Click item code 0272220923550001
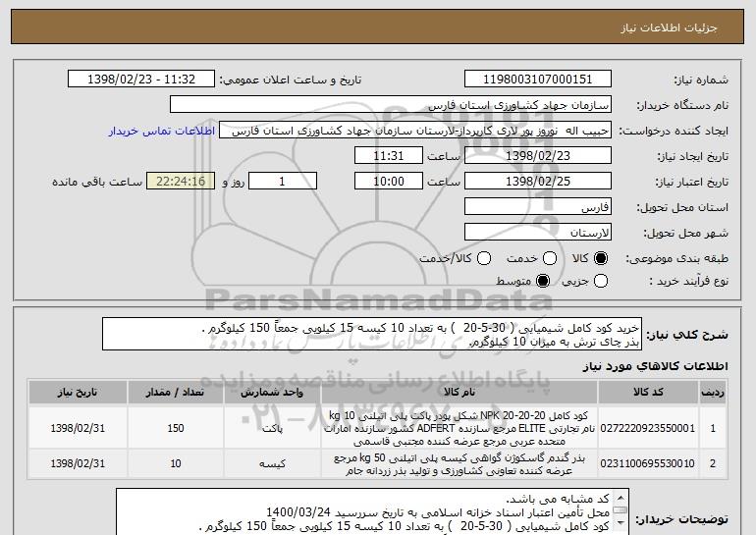 [x=648, y=428]
